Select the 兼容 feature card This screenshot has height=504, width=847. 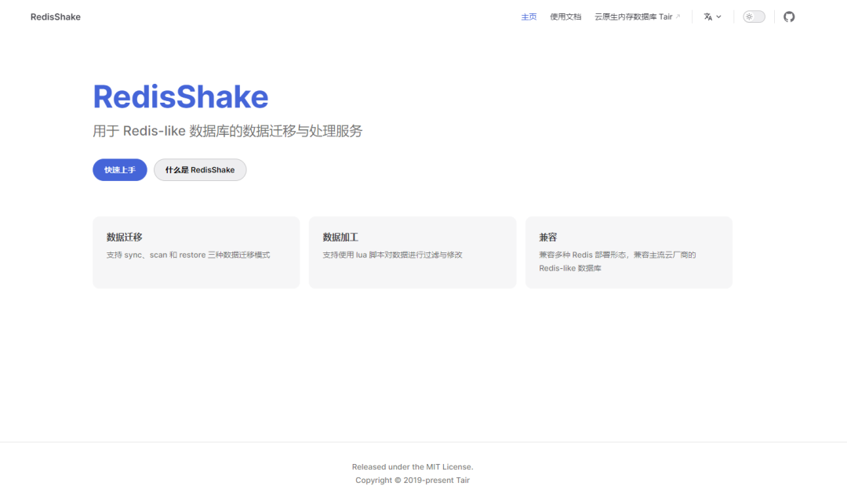pyautogui.click(x=629, y=252)
